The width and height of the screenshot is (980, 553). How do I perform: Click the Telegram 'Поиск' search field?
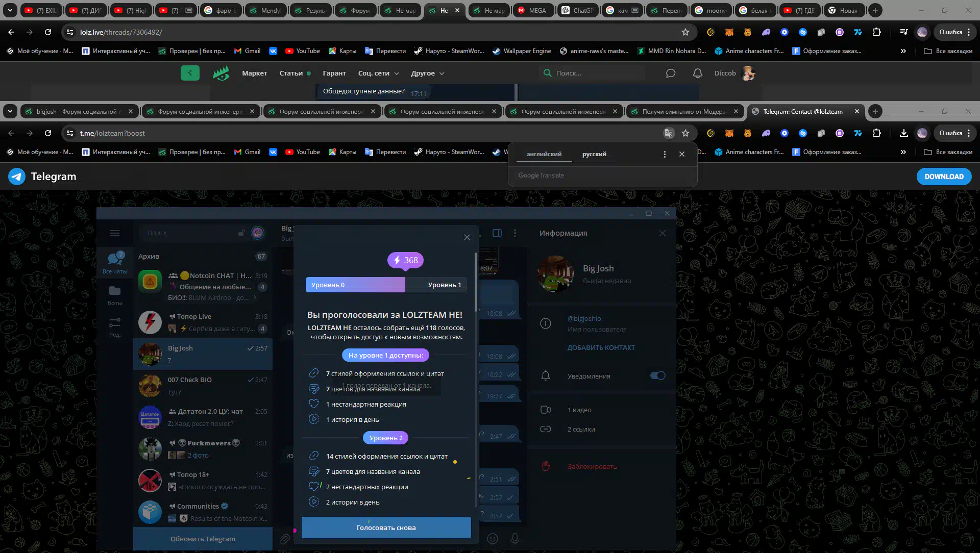tap(194, 233)
